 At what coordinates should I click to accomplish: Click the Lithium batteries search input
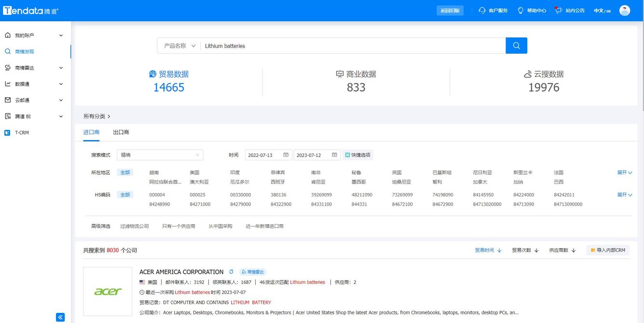[x=353, y=46]
